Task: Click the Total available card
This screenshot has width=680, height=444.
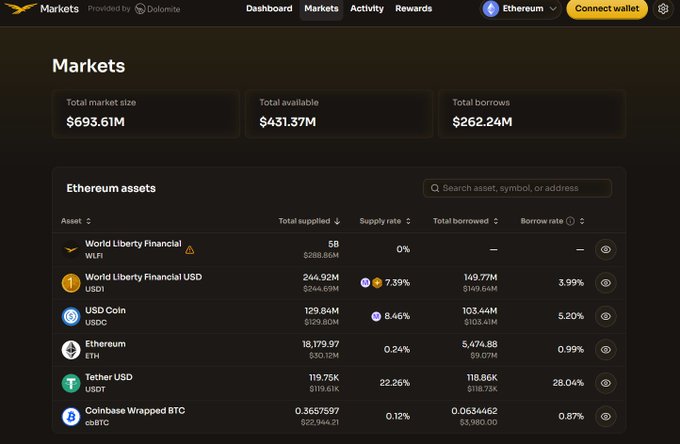Action: coord(339,114)
